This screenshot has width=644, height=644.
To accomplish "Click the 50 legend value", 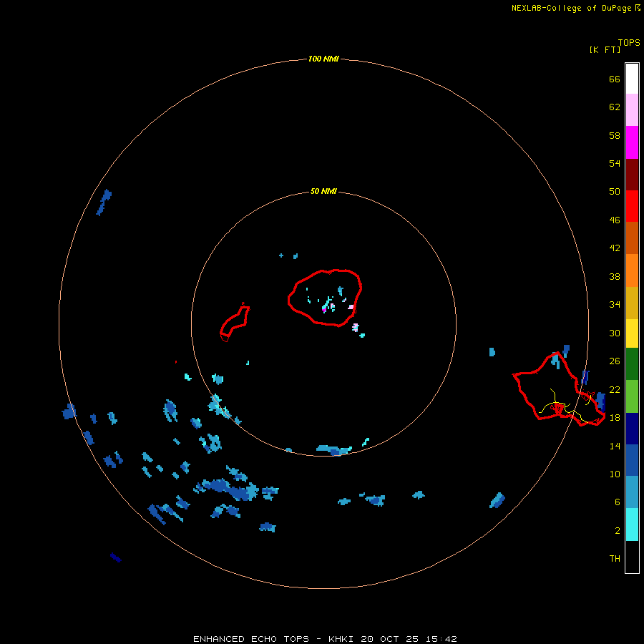I will [x=615, y=191].
